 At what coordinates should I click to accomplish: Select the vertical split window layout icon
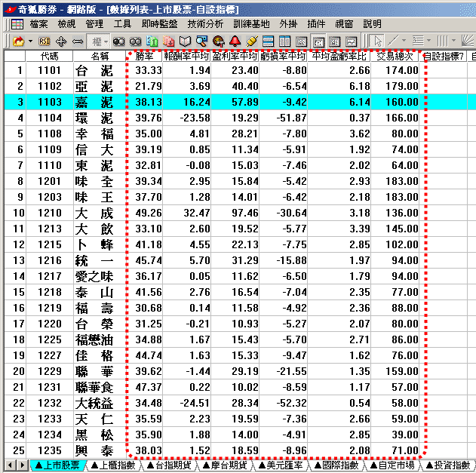[284, 41]
